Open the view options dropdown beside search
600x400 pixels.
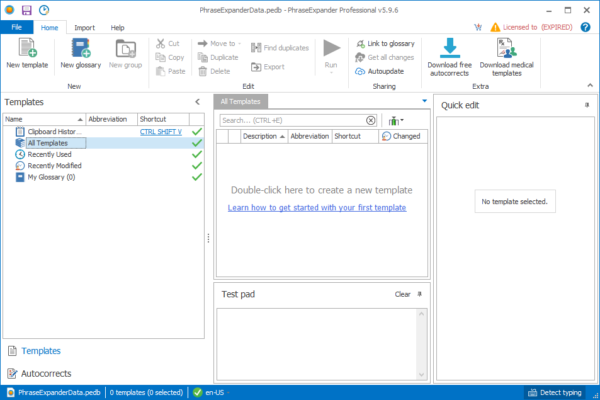click(x=396, y=121)
